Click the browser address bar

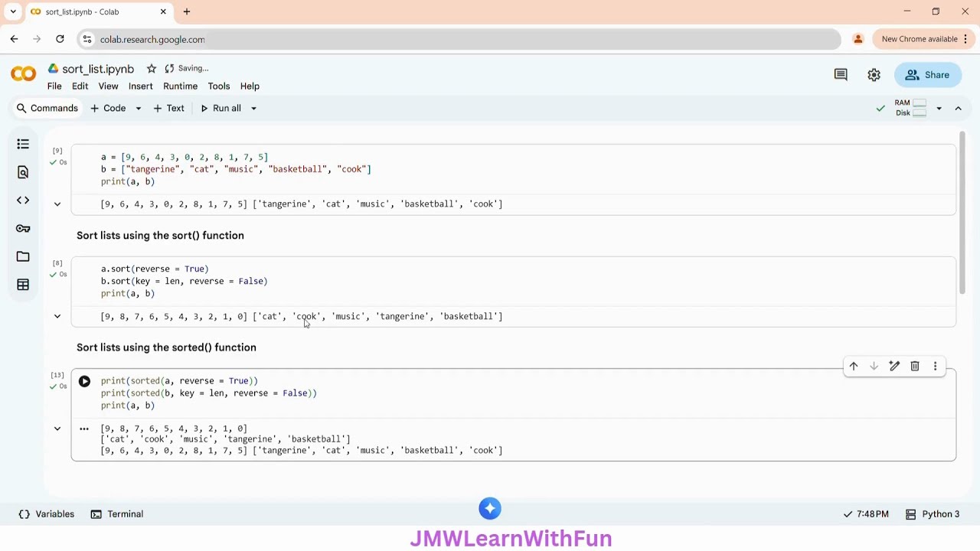click(459, 39)
